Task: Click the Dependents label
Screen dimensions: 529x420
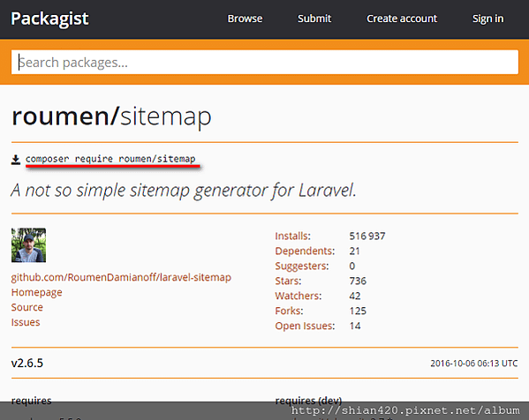Action: click(x=305, y=251)
